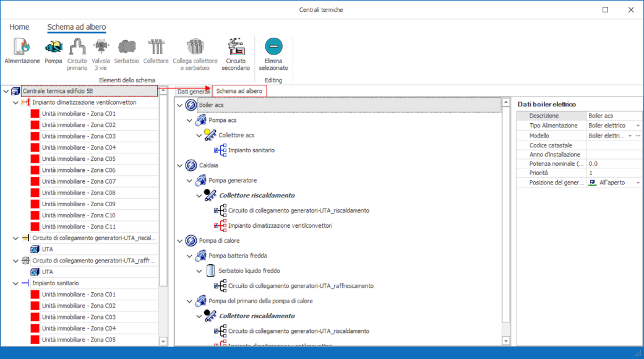Open Posizione del generatore dropdown
This screenshot has height=359, width=644.
pyautogui.click(x=638, y=183)
